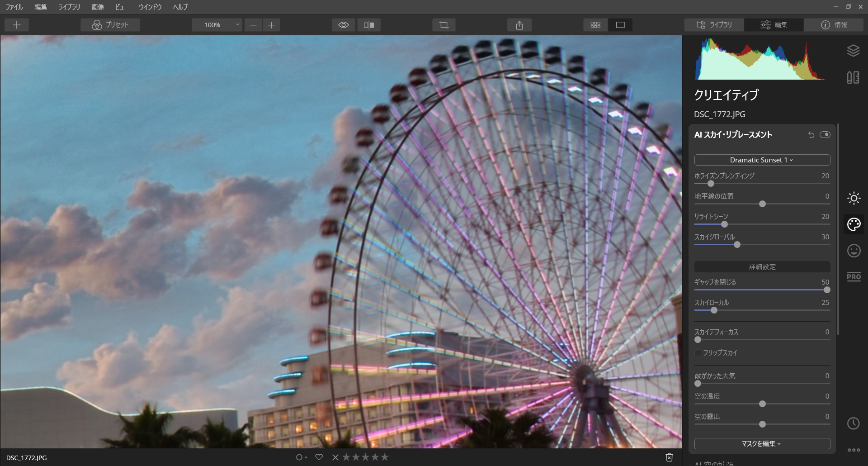The image size is (868, 466).
Task: Open the PRO tools category
Action: pyautogui.click(x=854, y=277)
